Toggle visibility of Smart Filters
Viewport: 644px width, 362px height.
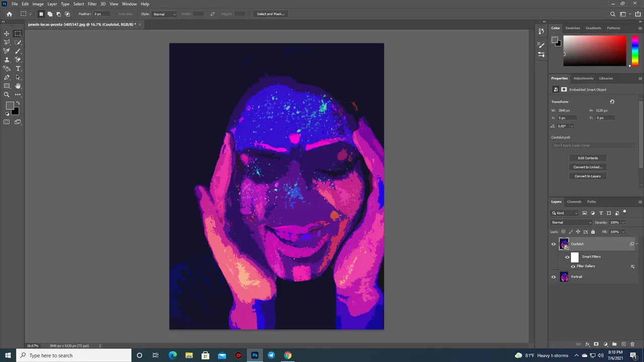pyautogui.click(x=567, y=257)
